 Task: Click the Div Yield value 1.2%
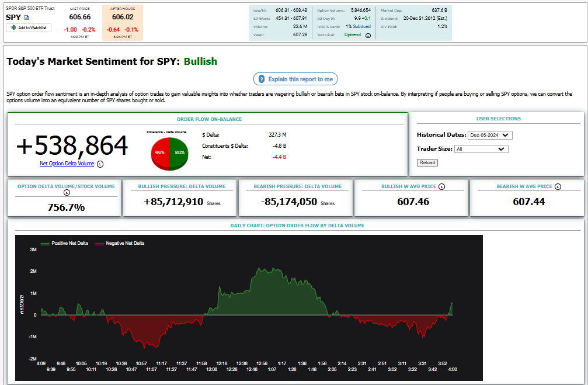[443, 27]
